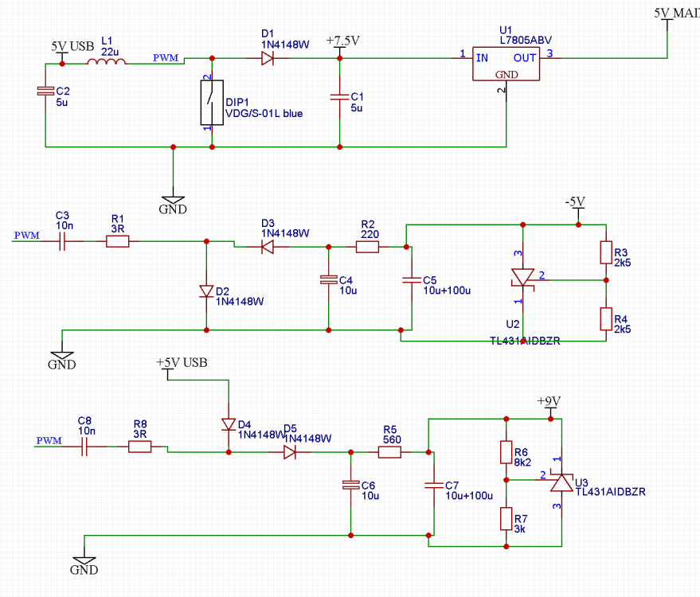Select the R4 2k5 resistor symbol
This screenshot has height=597, width=700.
[606, 319]
